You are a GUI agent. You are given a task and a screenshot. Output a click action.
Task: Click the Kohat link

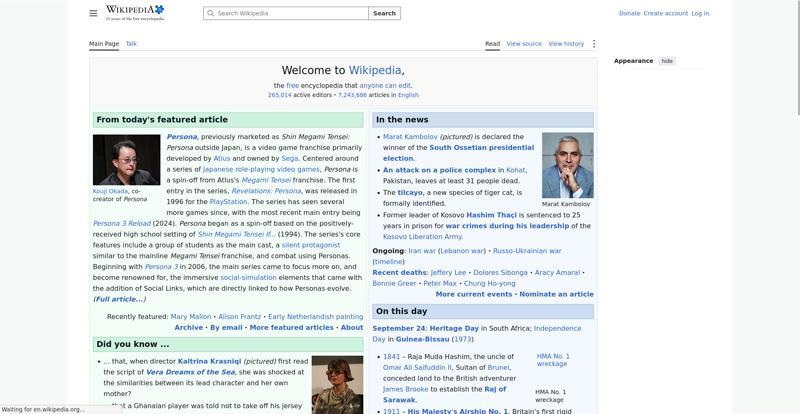[x=515, y=170]
